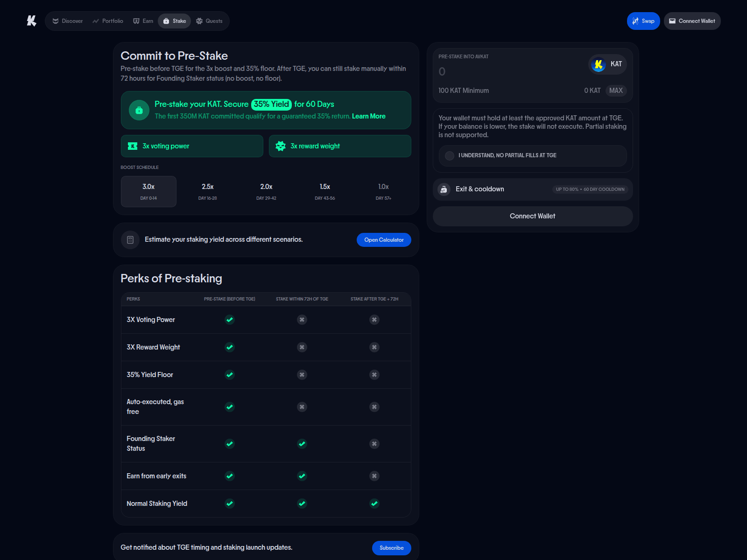Subscribe to TGE timing updates
The height and width of the screenshot is (560, 747).
pyautogui.click(x=391, y=548)
